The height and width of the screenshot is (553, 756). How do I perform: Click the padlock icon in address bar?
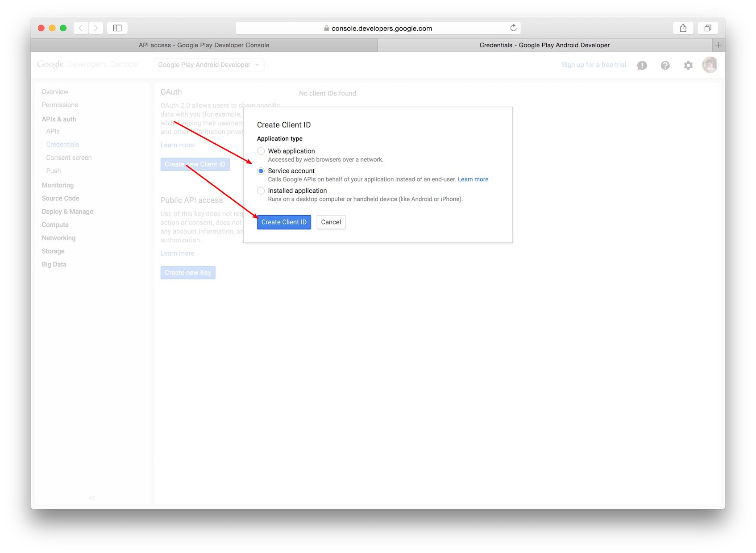327,28
